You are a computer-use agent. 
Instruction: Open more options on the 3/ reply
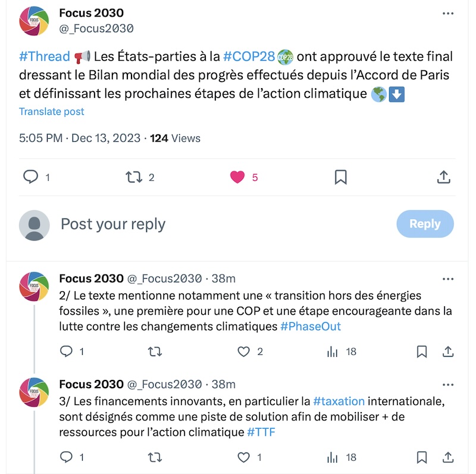(447, 384)
